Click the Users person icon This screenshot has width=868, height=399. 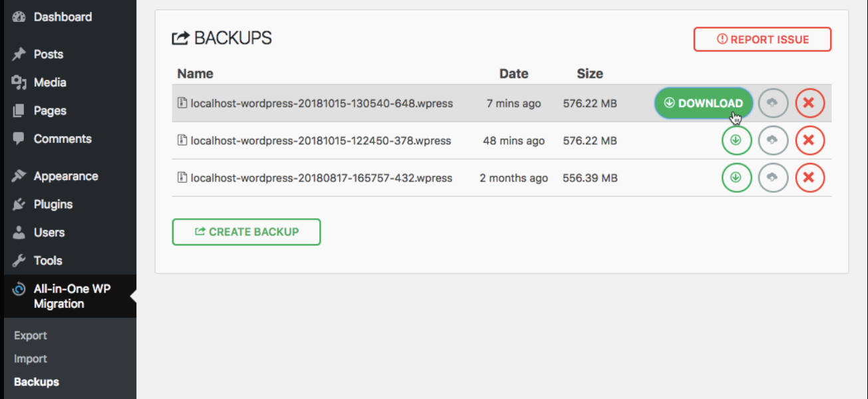coord(19,233)
